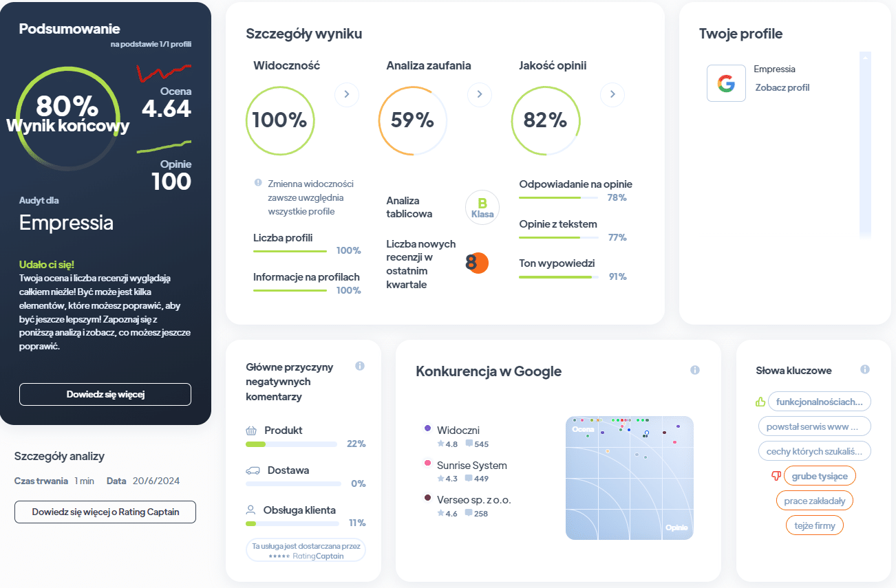The image size is (896, 588).
Task: Click the Produkt basket icon
Action: click(251, 431)
